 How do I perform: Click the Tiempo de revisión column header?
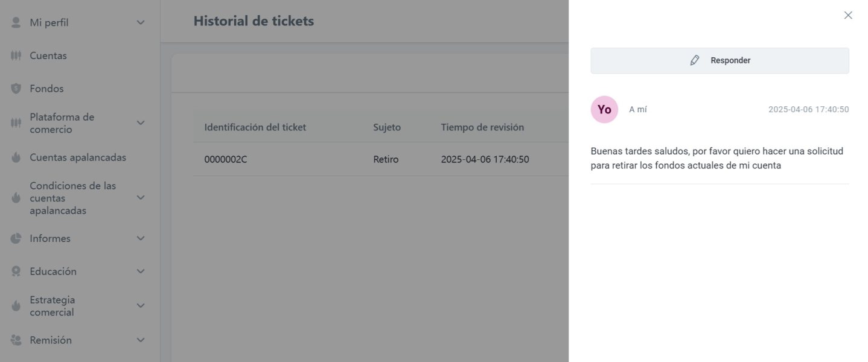pos(482,127)
